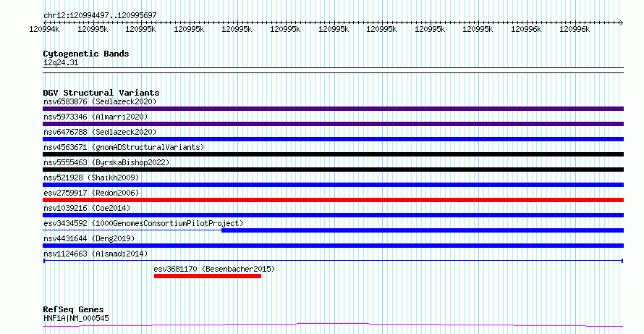The height and width of the screenshot is (334, 644).
Task: Select the purple nsv6583876 variant bar
Action: (333, 109)
